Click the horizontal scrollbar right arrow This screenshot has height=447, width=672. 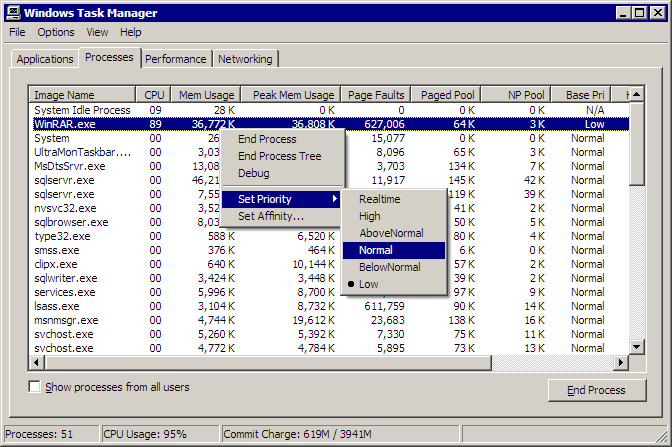click(620, 363)
